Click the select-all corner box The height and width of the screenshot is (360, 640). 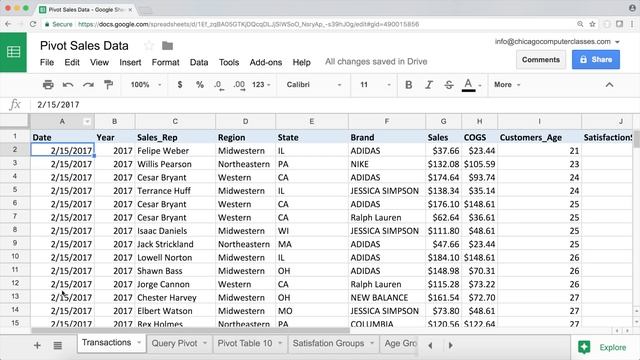(x=15, y=121)
